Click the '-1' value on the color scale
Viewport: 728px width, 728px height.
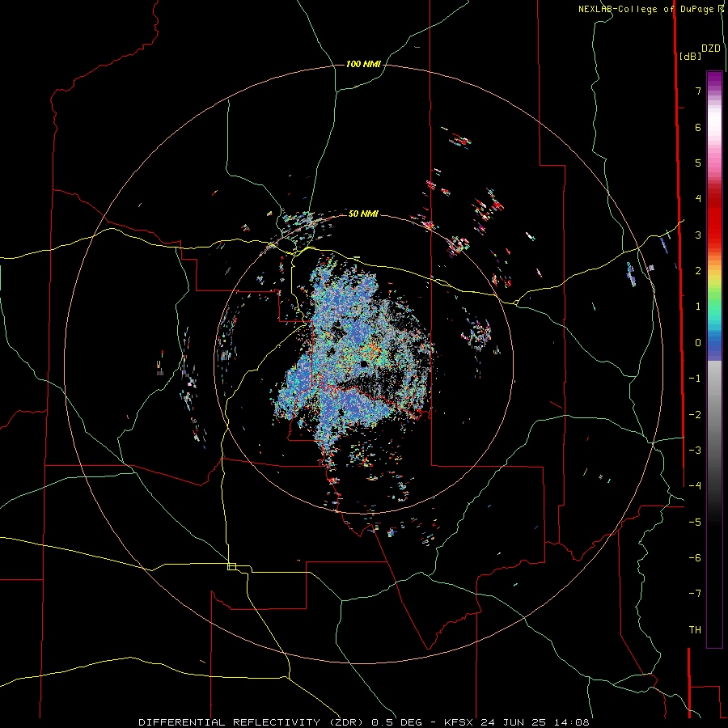point(695,379)
